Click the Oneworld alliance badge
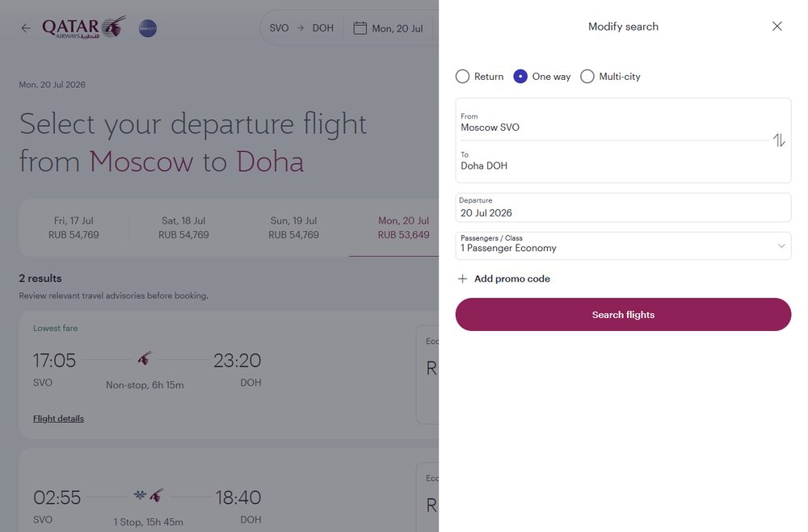Viewport: 808px width, 532px height. (x=148, y=28)
